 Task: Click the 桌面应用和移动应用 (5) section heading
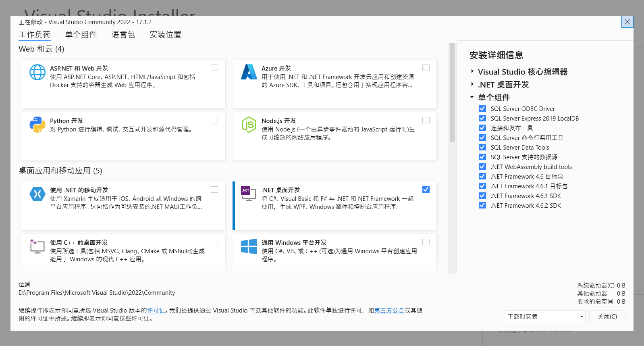(x=60, y=171)
